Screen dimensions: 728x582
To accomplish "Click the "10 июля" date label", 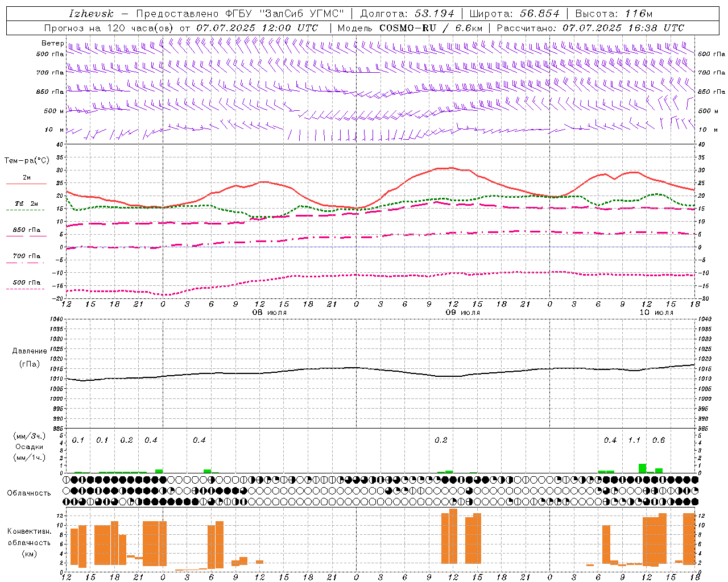I will [x=656, y=313].
